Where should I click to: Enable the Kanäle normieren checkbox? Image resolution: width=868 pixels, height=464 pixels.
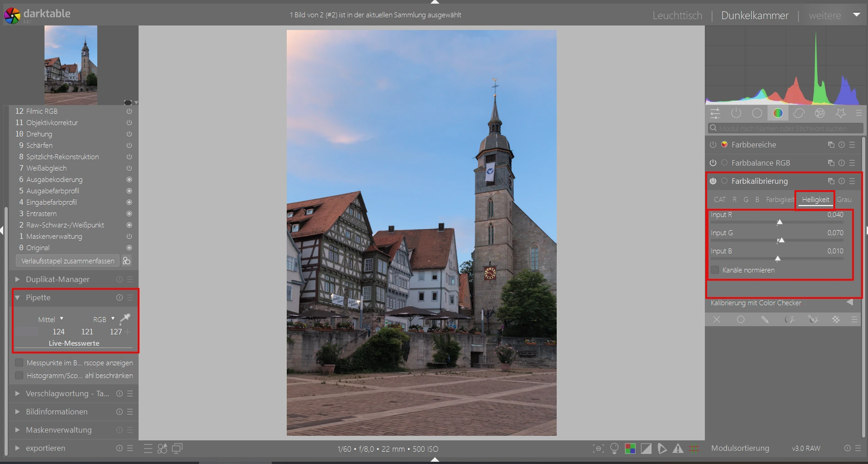[x=715, y=270]
